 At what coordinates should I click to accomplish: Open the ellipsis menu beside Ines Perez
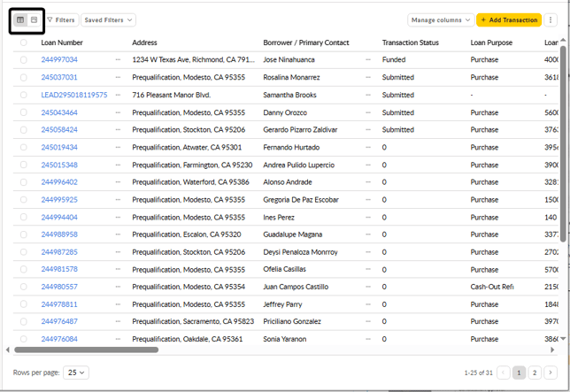pyautogui.click(x=368, y=218)
